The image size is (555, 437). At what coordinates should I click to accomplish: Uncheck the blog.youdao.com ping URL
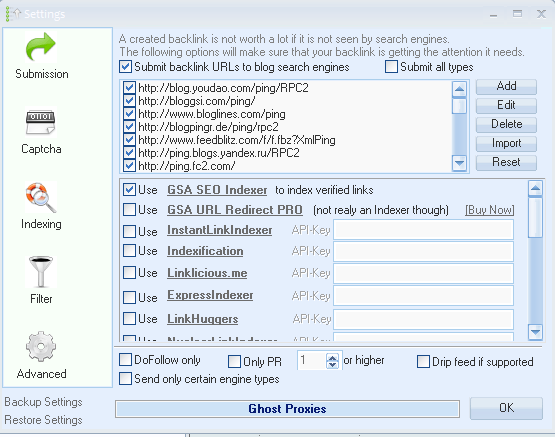coord(129,87)
